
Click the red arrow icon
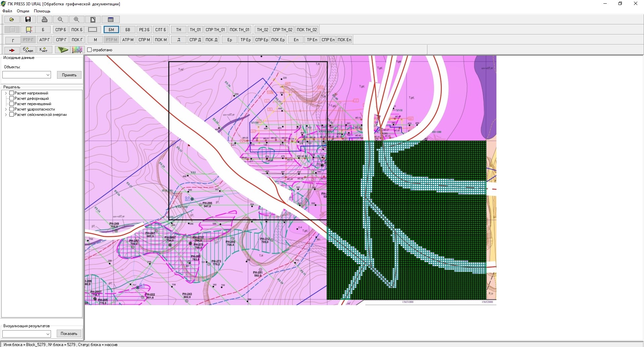(12, 50)
